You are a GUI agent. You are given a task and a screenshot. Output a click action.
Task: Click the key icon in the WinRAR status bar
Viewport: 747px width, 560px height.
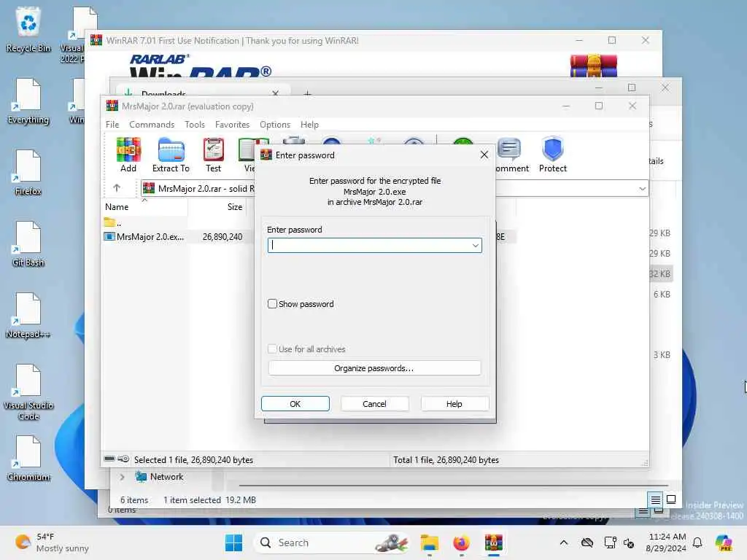point(123,459)
